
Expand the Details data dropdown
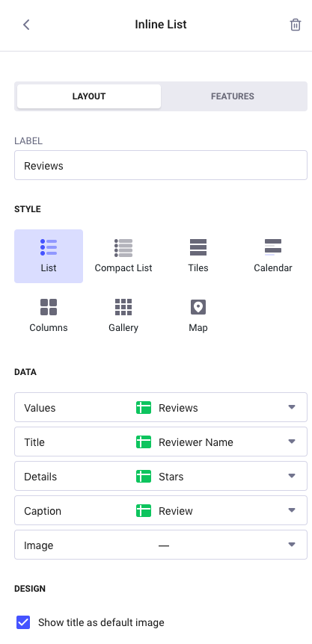pos(161,477)
